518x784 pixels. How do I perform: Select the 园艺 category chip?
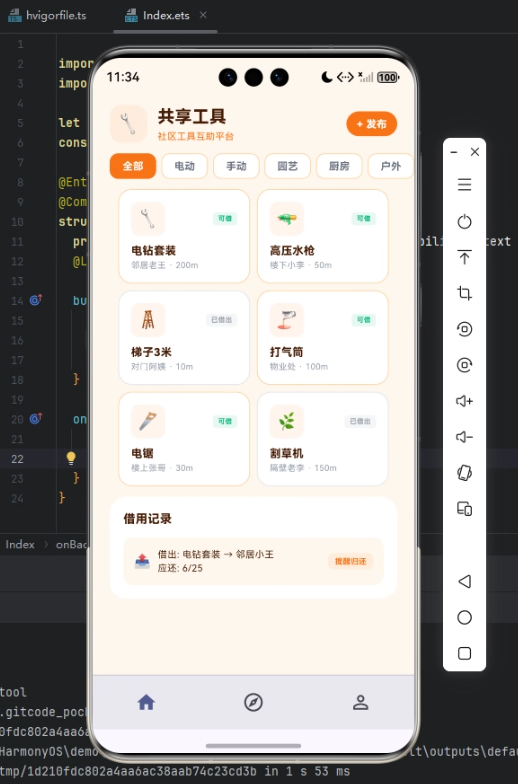[x=288, y=166]
